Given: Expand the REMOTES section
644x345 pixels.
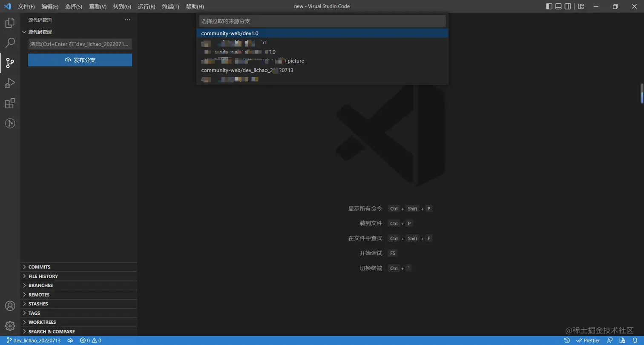Looking at the screenshot, I should pos(79,295).
